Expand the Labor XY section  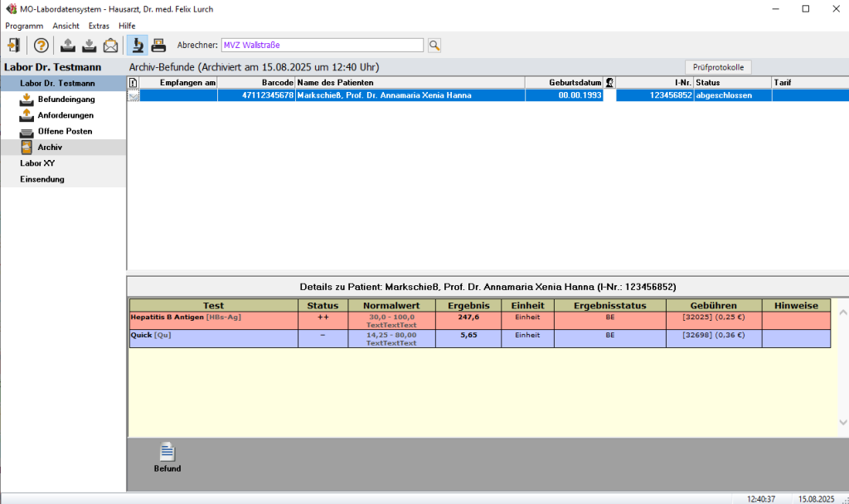click(x=37, y=163)
